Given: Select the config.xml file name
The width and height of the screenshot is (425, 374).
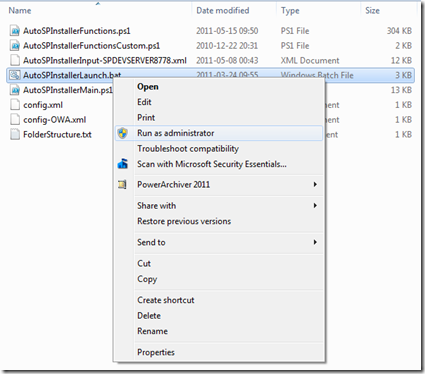Looking at the screenshot, I should [x=43, y=105].
